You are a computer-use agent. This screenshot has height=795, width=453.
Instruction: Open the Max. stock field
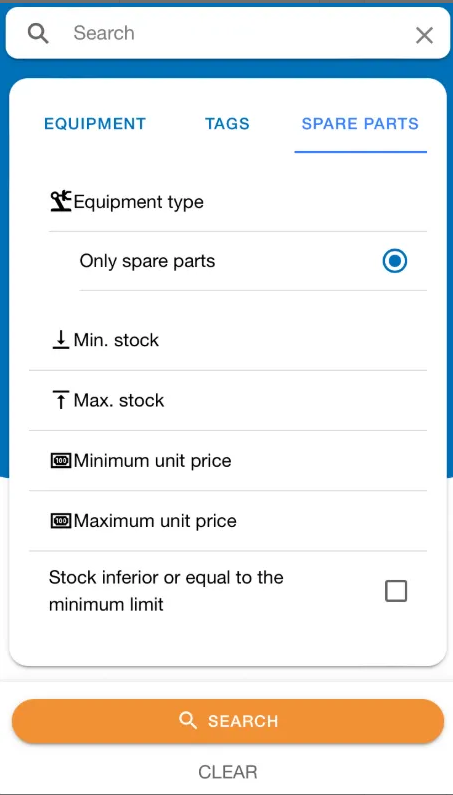coord(228,401)
